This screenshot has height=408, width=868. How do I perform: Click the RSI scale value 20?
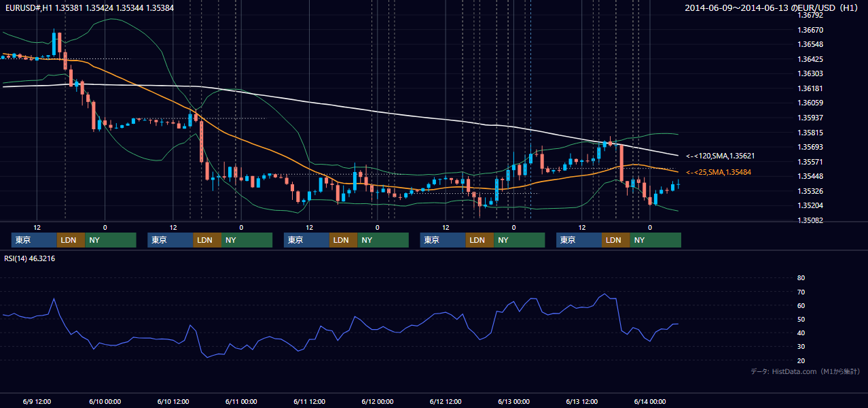(801, 360)
